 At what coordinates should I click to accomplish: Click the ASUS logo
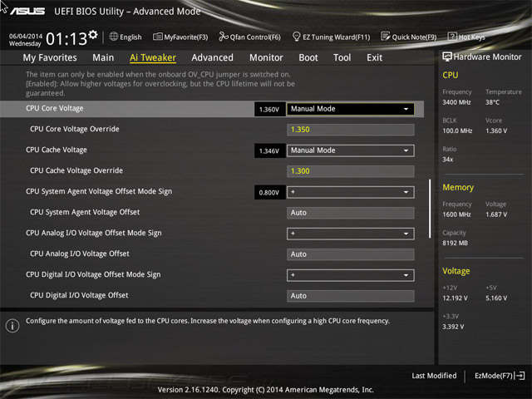(27, 11)
